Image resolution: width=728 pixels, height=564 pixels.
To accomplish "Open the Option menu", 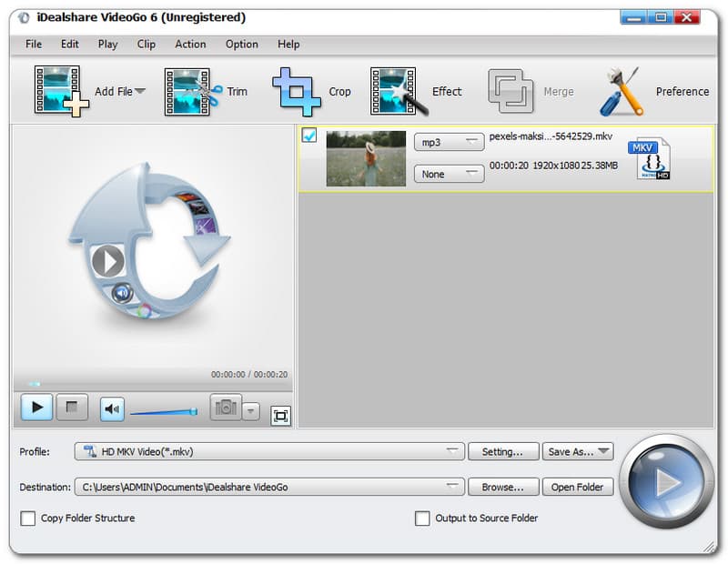I will (241, 44).
